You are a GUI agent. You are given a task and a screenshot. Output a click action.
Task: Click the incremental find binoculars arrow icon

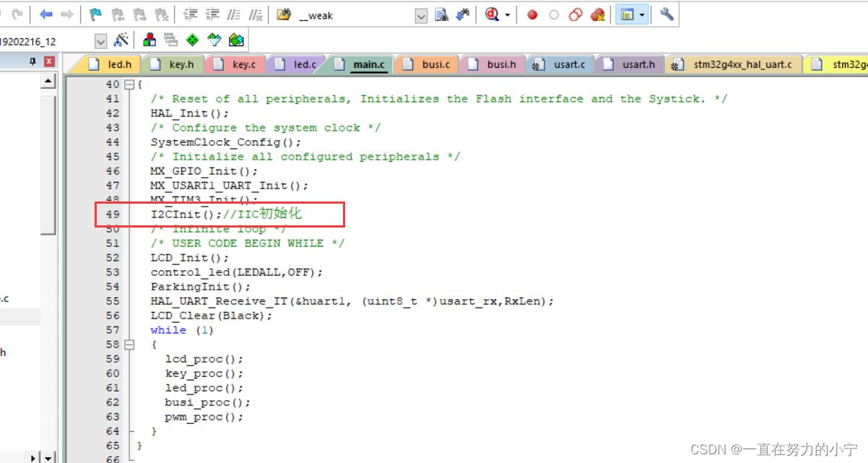pyautogui.click(x=462, y=14)
